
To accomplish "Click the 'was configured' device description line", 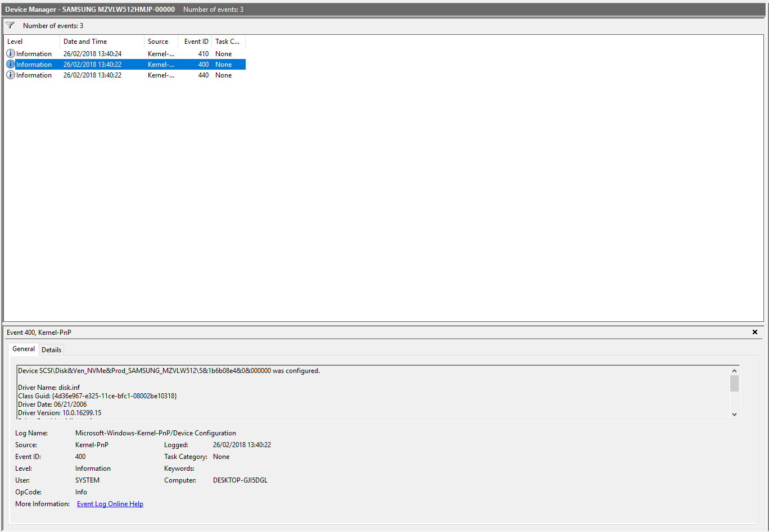I will pos(169,371).
